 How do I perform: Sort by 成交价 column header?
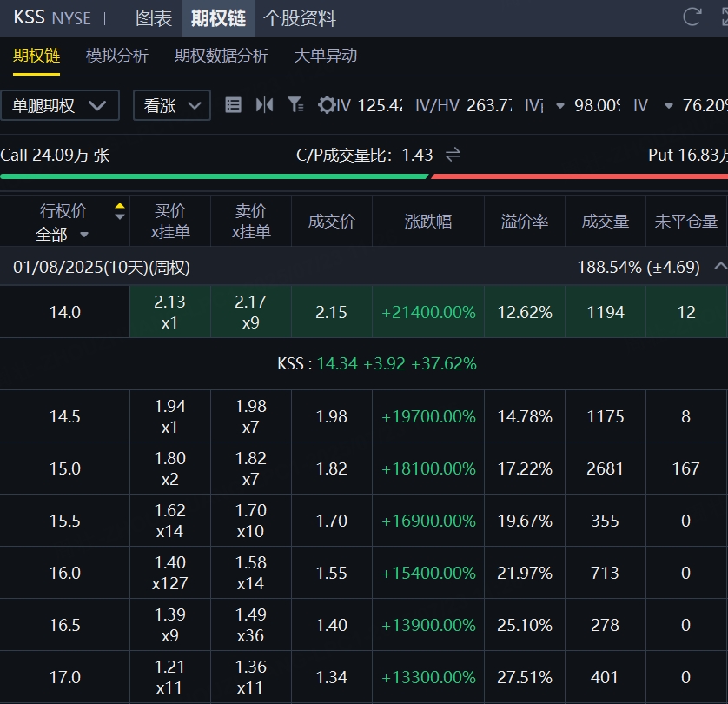(x=332, y=221)
